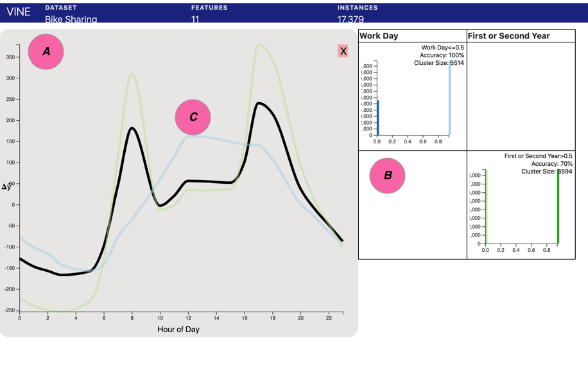Viewport: 588px width, 365px height.
Task: Select the First or Second Year cluster cell
Action: (521, 204)
